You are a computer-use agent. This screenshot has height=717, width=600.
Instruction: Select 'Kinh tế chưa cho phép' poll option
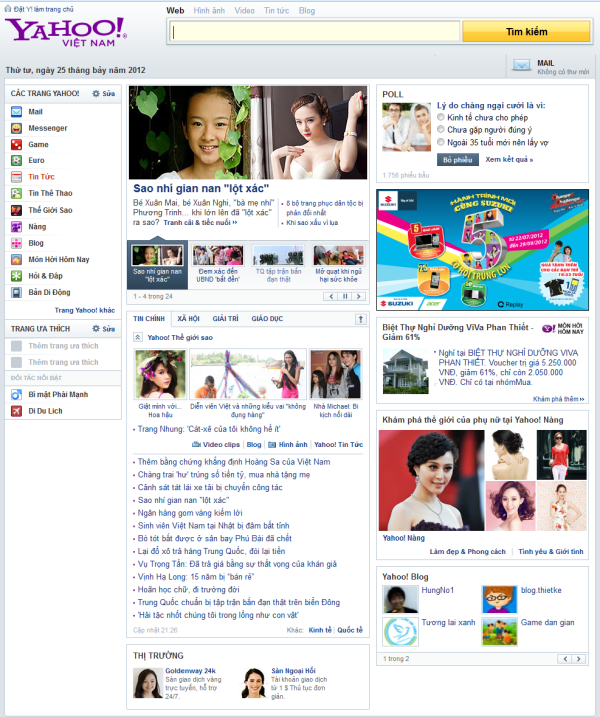pos(441,118)
